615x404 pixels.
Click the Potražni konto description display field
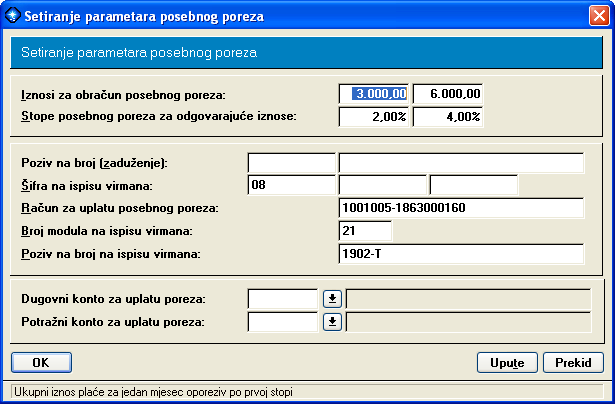click(468, 322)
